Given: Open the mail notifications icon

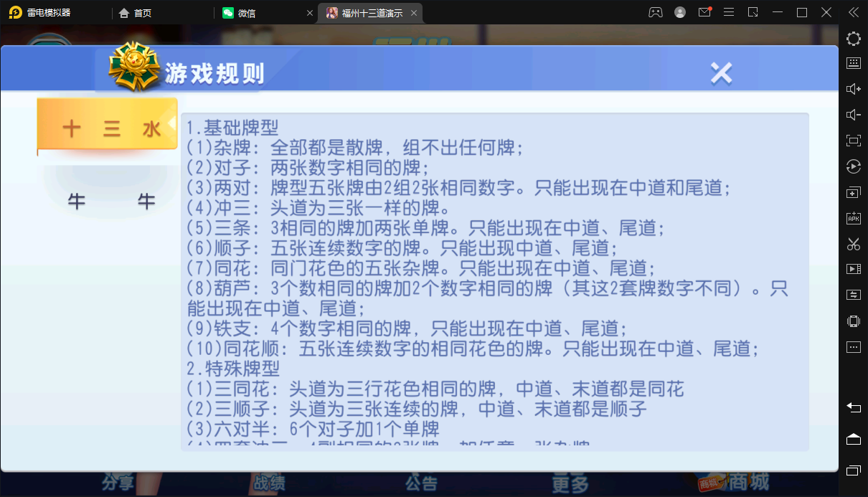Looking at the screenshot, I should (704, 12).
